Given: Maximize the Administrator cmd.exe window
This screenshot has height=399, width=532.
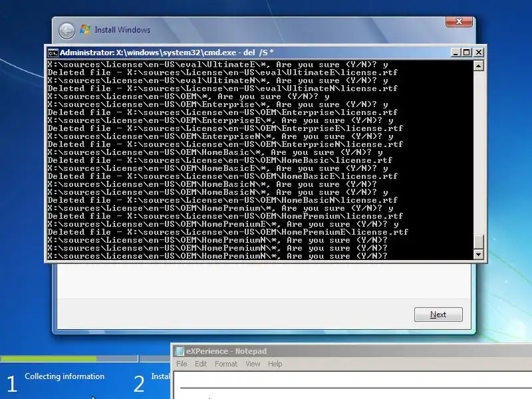Looking at the screenshot, I should (467, 53).
